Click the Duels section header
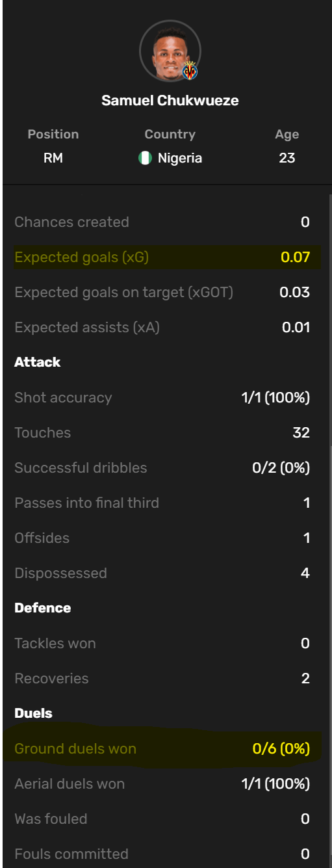This screenshot has width=332, height=868. click(33, 714)
